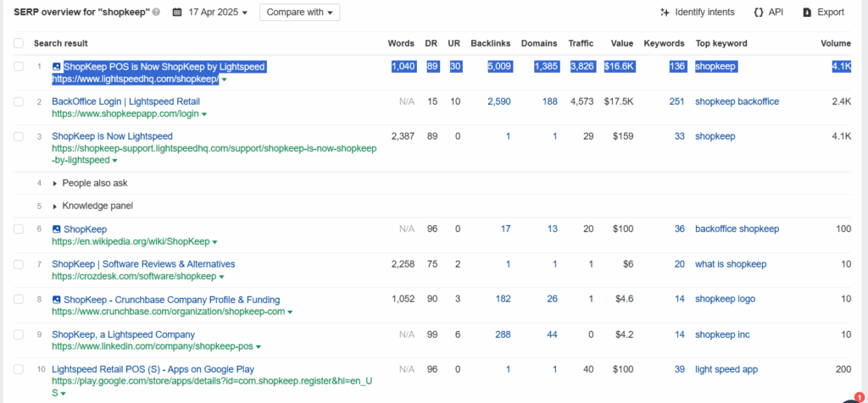
Task: Toggle the select-all checkbox in table header
Action: tap(19, 43)
